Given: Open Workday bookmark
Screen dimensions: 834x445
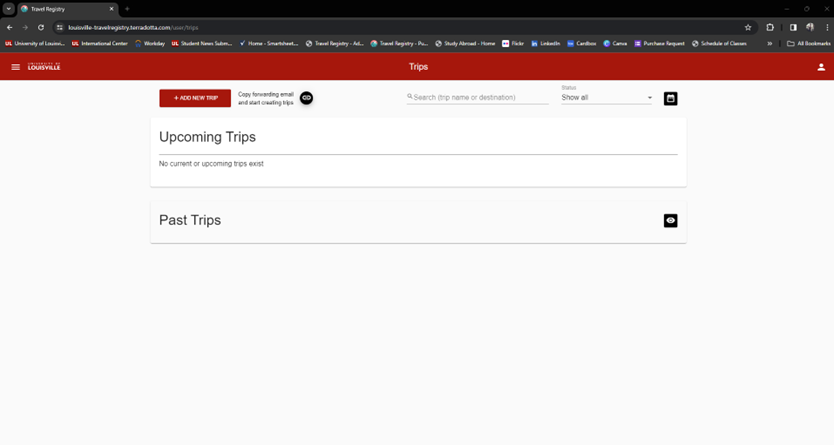Looking at the screenshot, I should pyautogui.click(x=150, y=44).
